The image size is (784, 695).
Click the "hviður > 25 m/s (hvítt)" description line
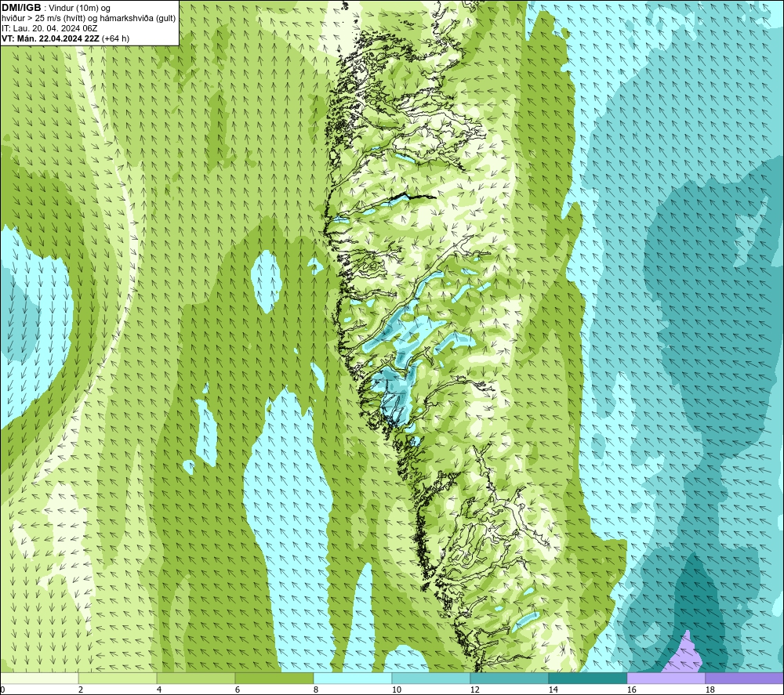pyautogui.click(x=89, y=19)
